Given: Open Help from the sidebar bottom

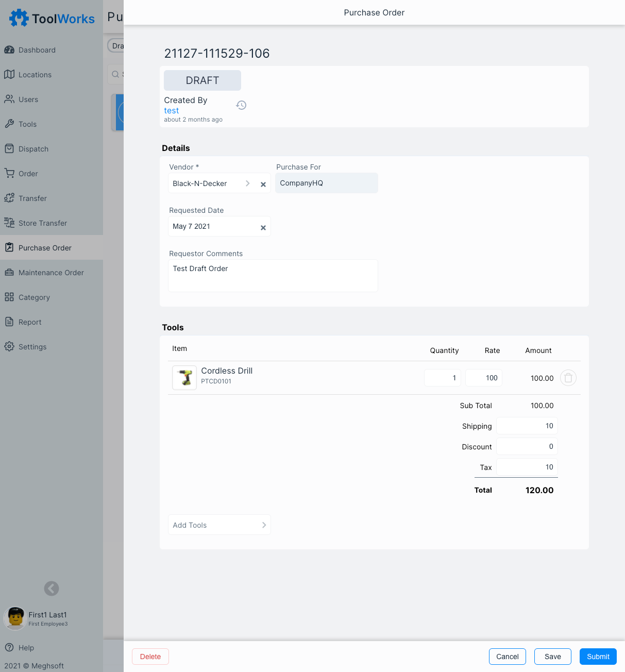Looking at the screenshot, I should click(x=26, y=648).
